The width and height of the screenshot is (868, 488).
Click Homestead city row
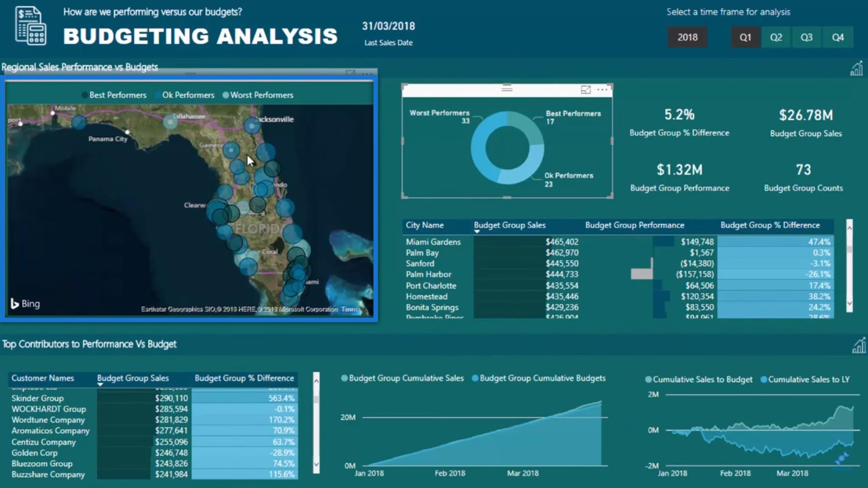(618, 296)
